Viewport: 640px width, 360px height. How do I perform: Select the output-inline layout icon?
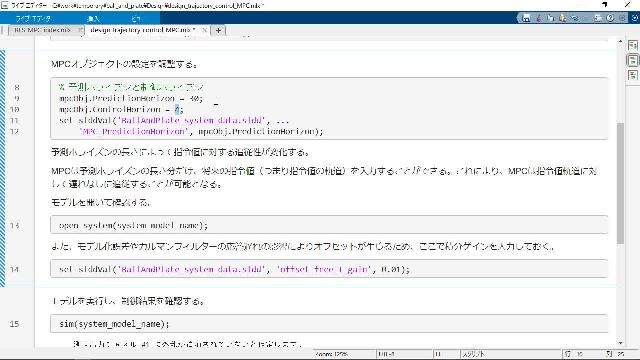click(x=633, y=60)
